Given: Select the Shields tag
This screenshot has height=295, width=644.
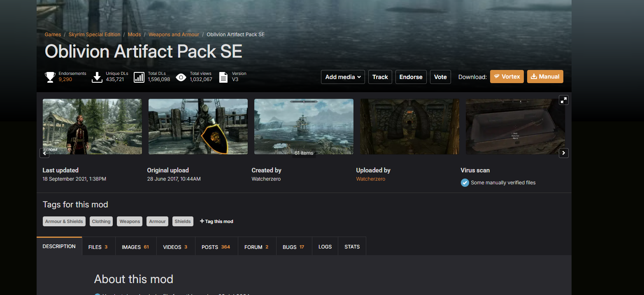Looking at the screenshot, I should pos(183,221).
